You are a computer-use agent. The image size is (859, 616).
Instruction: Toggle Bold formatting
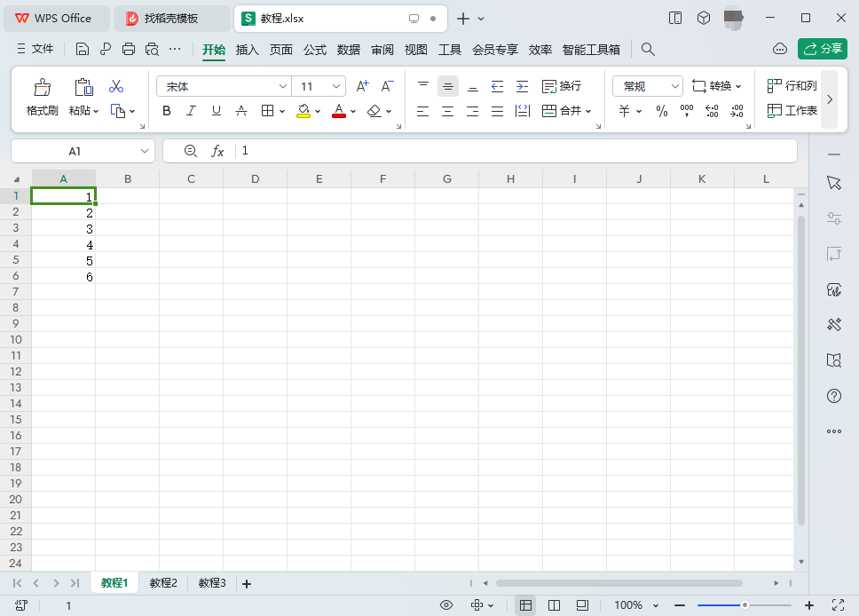(x=167, y=111)
